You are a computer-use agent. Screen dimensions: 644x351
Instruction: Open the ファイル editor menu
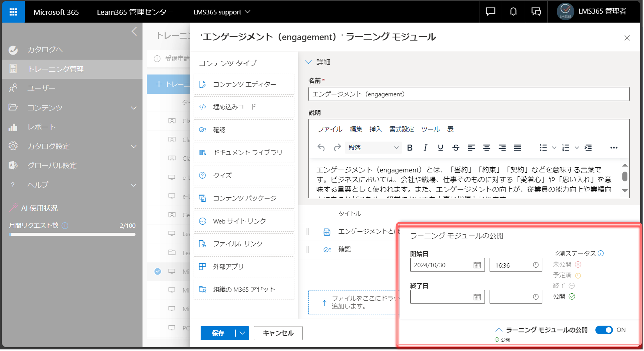[330, 129]
